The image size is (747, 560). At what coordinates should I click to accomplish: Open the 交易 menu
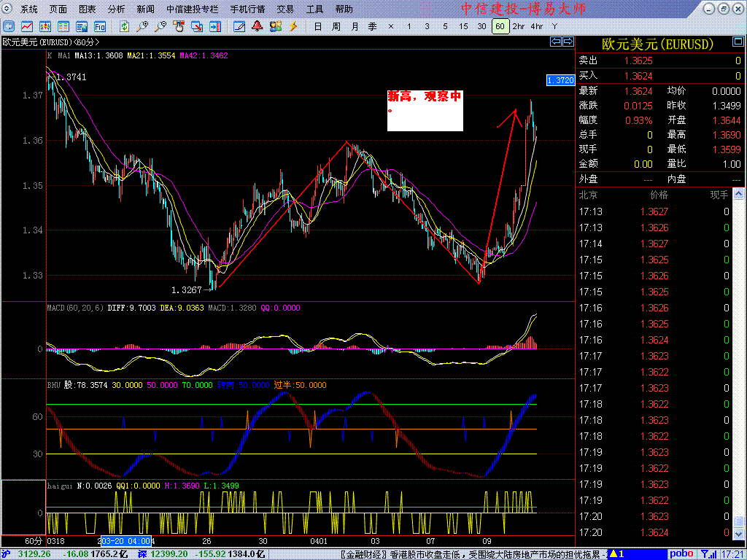[285, 9]
